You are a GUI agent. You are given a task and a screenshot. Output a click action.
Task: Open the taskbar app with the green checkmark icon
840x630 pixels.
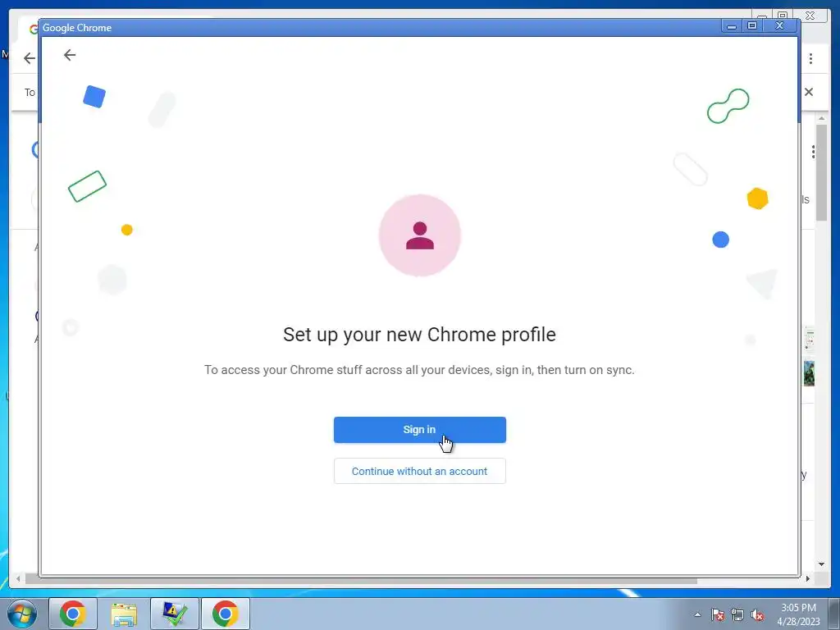(175, 614)
